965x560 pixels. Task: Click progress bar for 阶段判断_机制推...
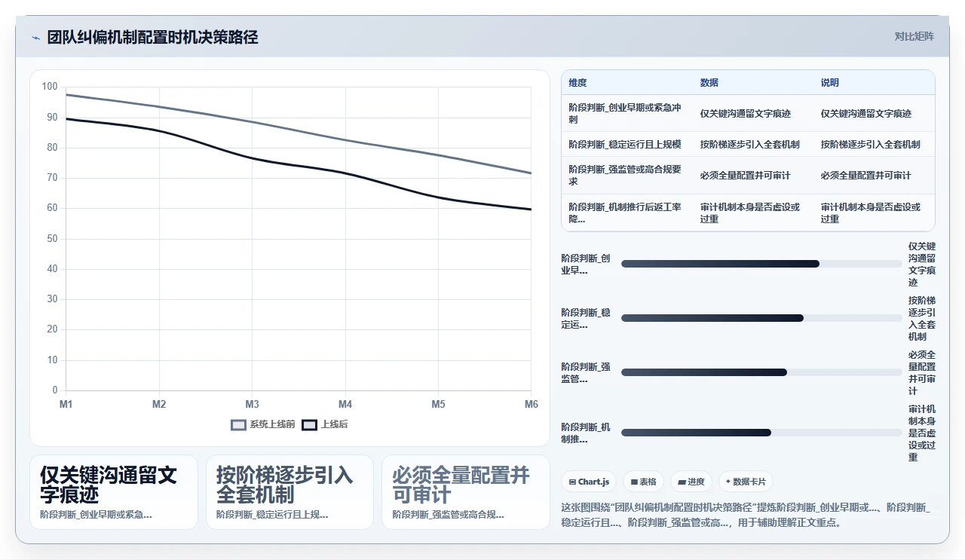(761, 433)
